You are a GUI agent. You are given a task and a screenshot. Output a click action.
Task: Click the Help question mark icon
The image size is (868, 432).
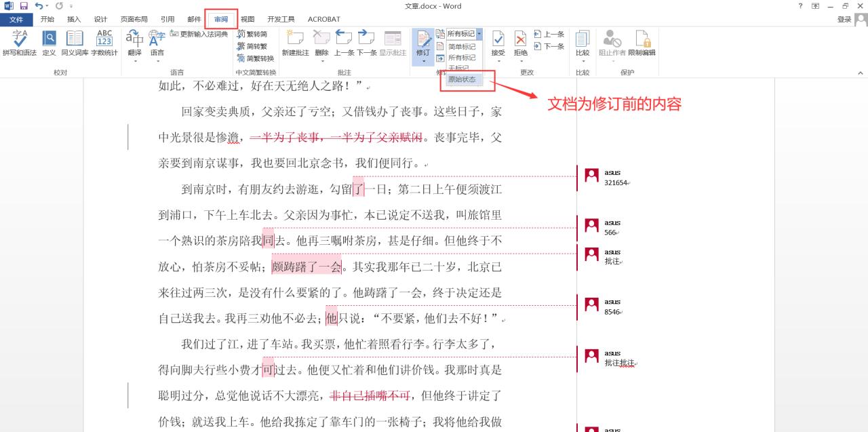point(801,6)
